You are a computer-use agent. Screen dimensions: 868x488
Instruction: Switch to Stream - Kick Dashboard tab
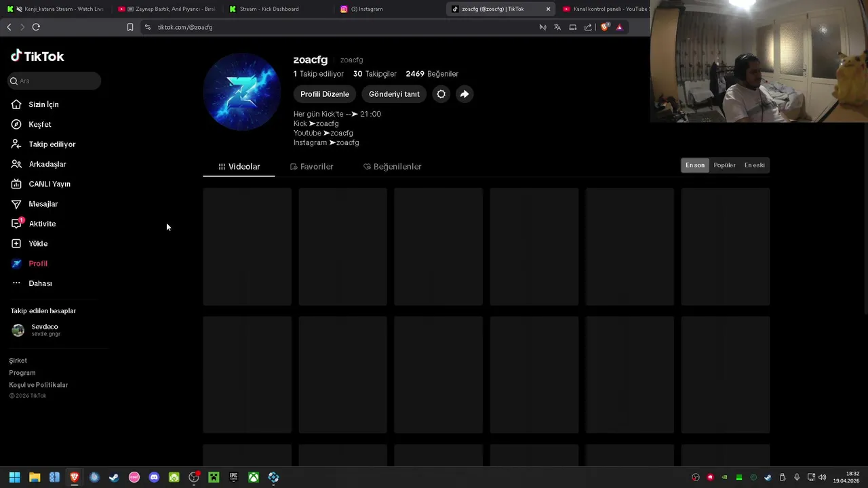pyautogui.click(x=278, y=9)
